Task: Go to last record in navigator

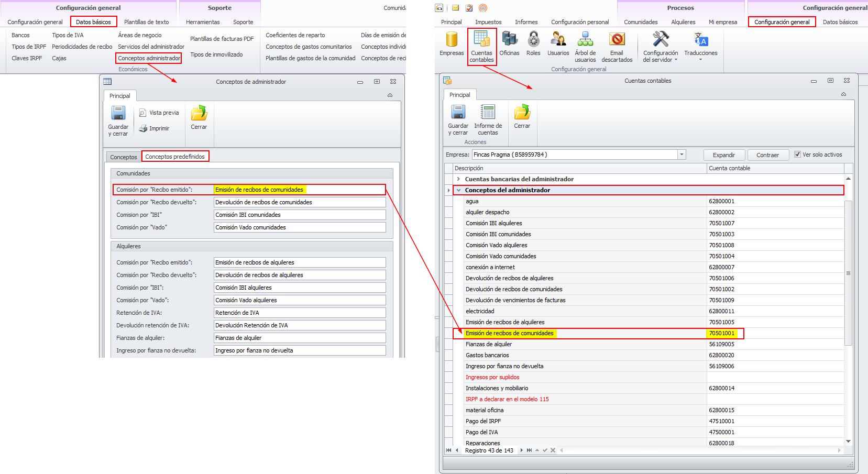Action: [529, 450]
